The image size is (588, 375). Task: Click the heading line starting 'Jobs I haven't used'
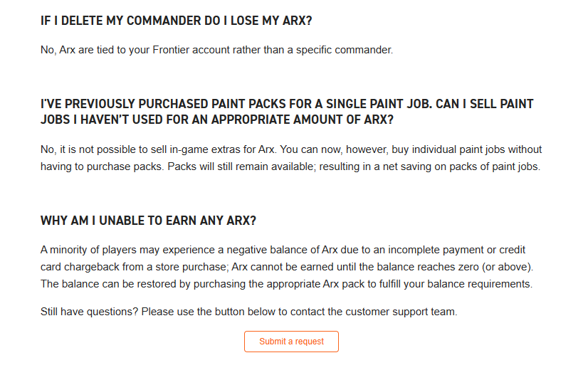(217, 120)
